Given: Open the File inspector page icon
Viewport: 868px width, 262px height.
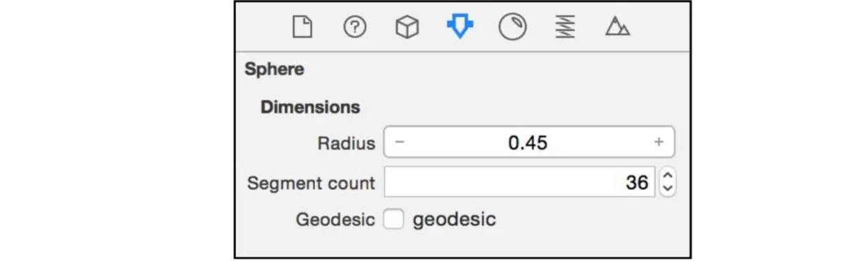Looking at the screenshot, I should (x=302, y=28).
